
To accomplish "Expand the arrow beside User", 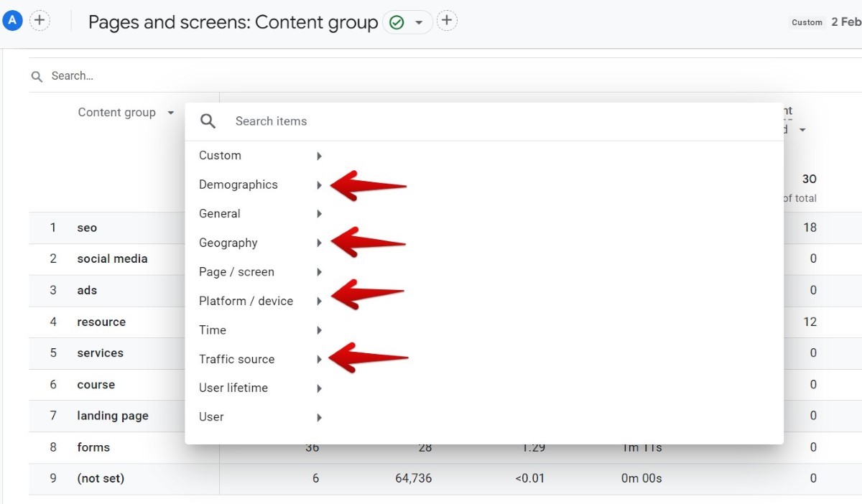I will tap(319, 418).
